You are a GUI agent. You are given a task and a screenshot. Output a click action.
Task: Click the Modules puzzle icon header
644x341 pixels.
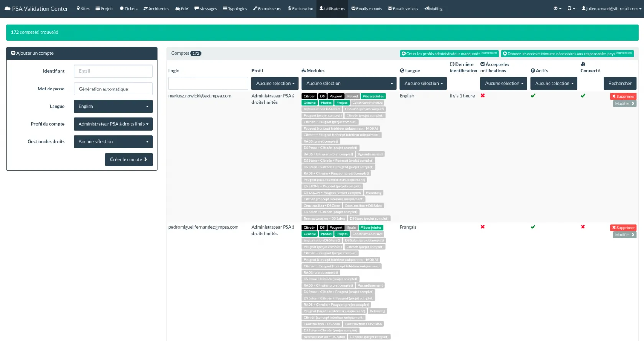[304, 70]
